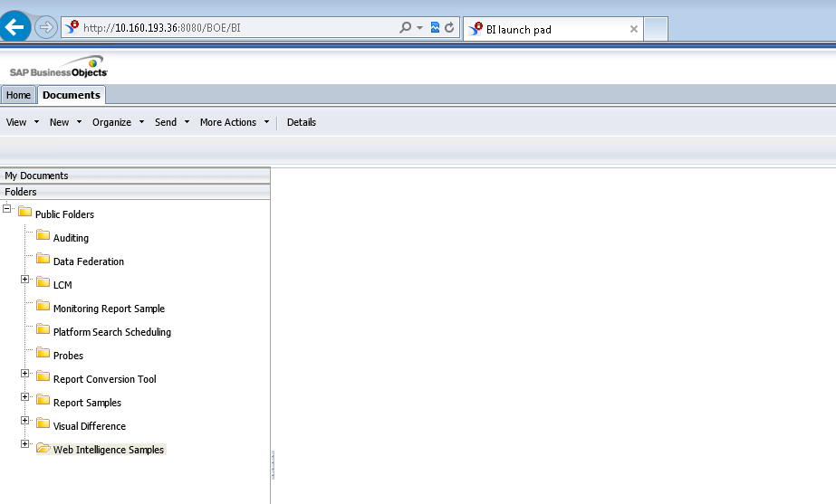Open the View menu dropdown arrow
Image resolution: width=836 pixels, height=504 pixels.
36,122
